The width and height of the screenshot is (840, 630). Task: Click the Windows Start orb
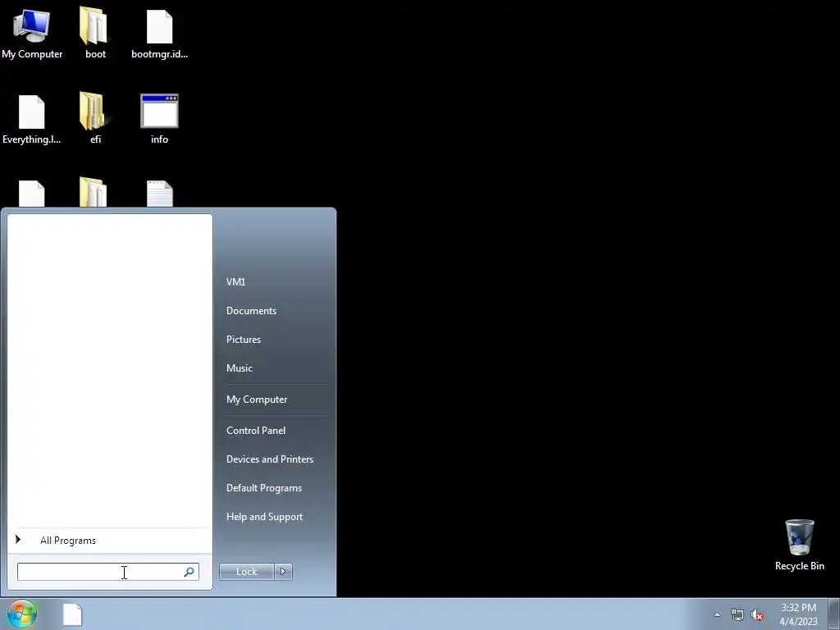[x=22, y=614]
